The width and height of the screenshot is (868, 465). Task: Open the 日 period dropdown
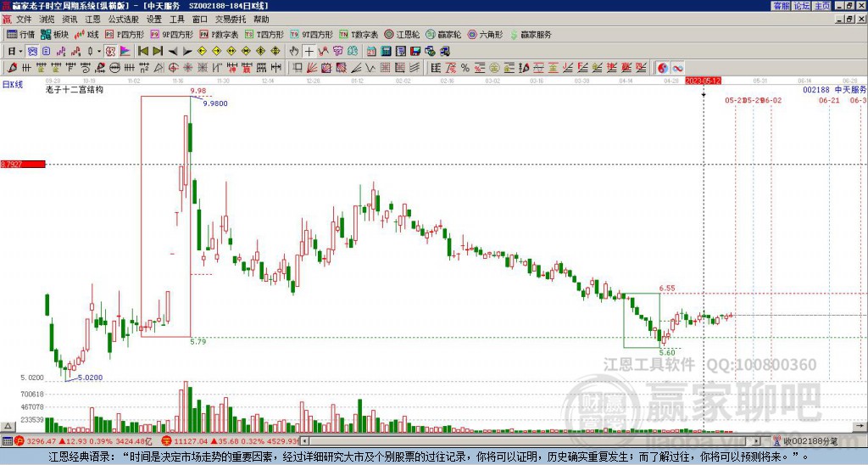click(15, 52)
